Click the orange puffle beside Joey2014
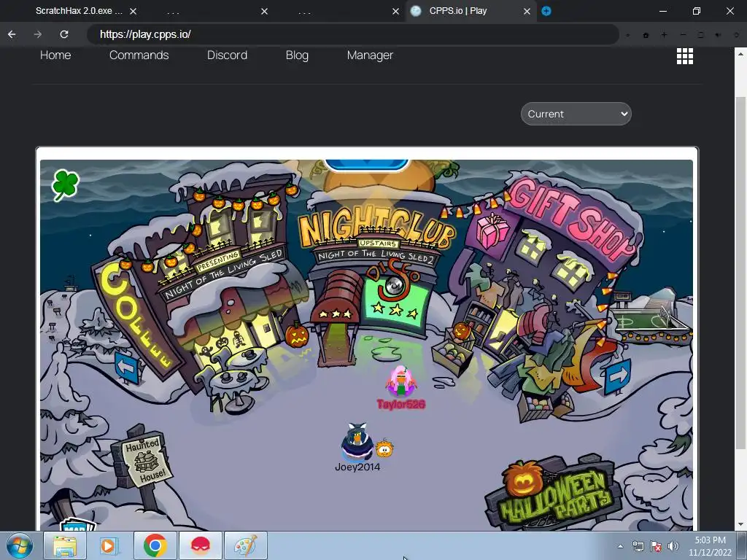Image resolution: width=747 pixels, height=560 pixels. [385, 448]
